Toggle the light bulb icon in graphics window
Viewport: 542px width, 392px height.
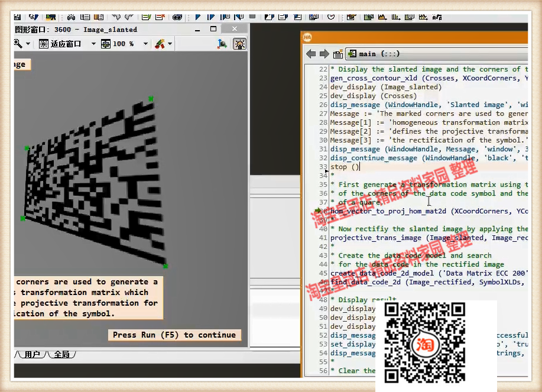239,44
